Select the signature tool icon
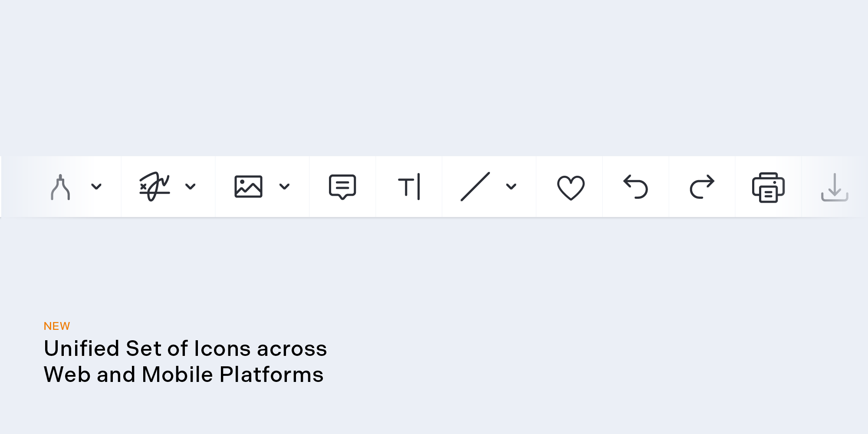This screenshot has height=434, width=868. (155, 187)
